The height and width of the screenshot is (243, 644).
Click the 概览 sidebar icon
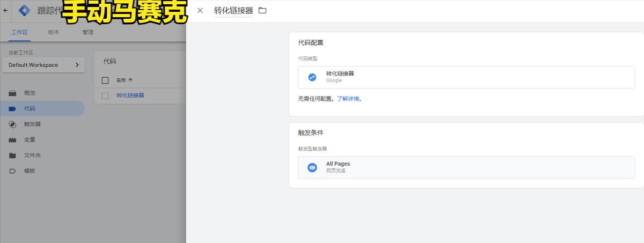pyautogui.click(x=12, y=93)
